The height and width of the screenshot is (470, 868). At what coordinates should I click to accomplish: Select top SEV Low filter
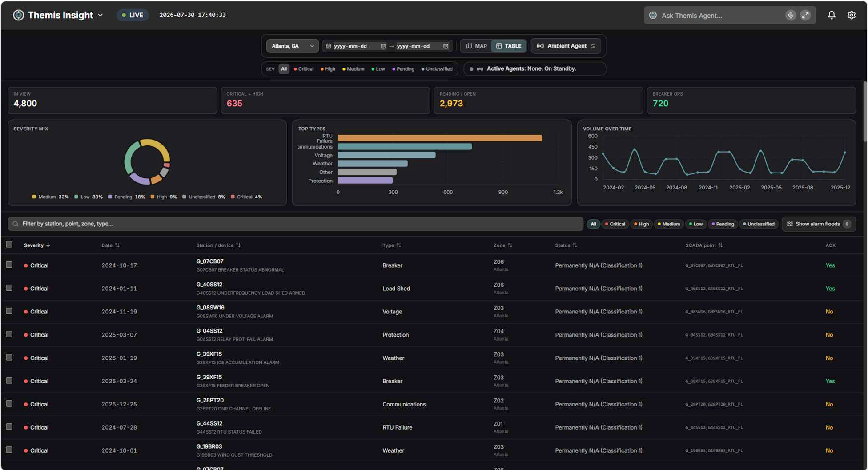[378, 69]
